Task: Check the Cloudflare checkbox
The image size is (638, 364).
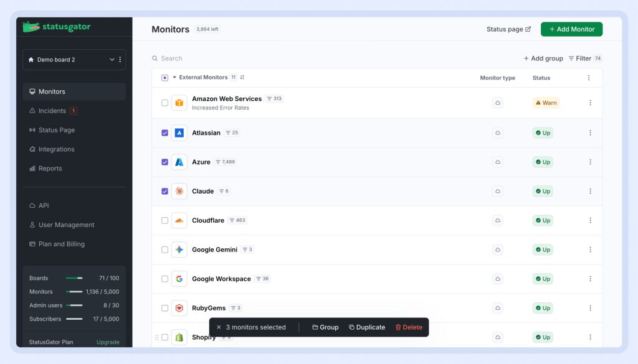Action: [164, 221]
